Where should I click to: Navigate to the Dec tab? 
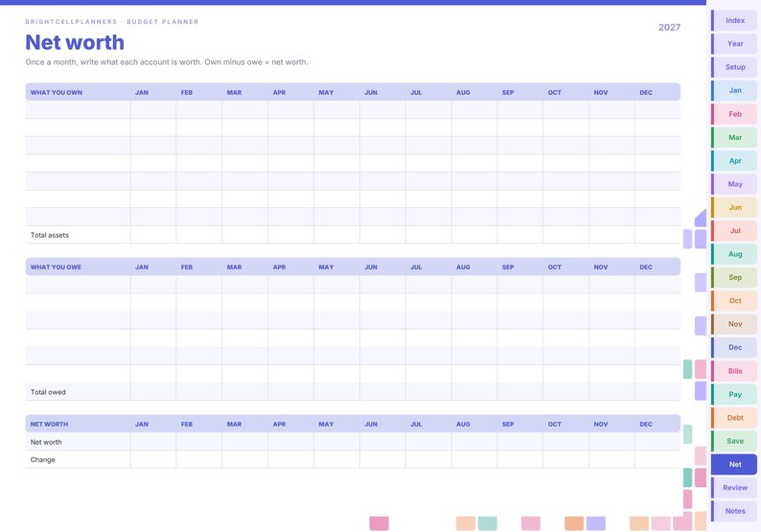coord(734,347)
